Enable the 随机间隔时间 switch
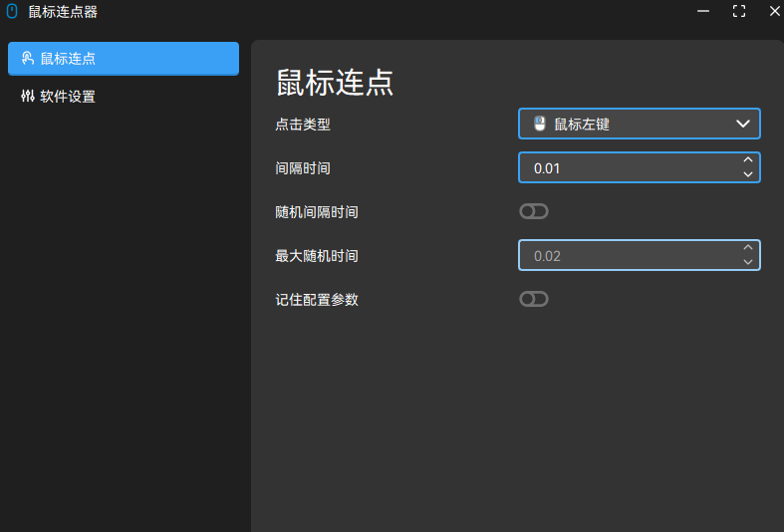Screen dimensions: 784x532 coord(534,211)
